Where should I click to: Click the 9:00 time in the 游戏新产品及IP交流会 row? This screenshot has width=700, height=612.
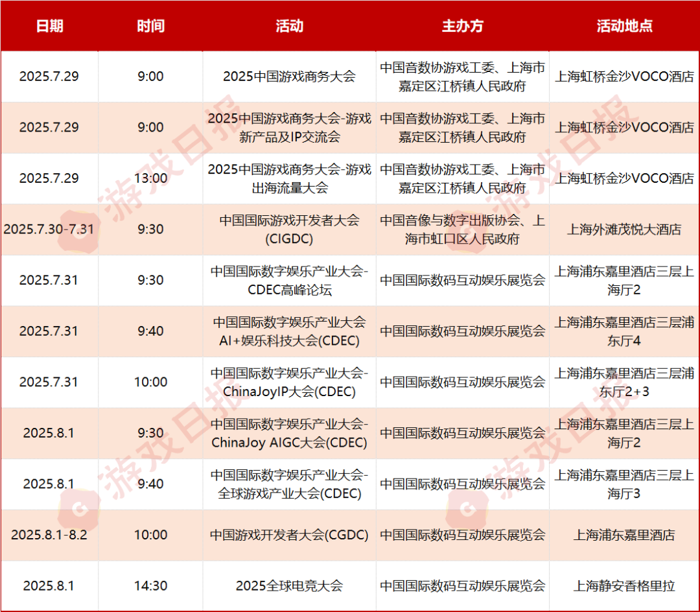(150, 127)
